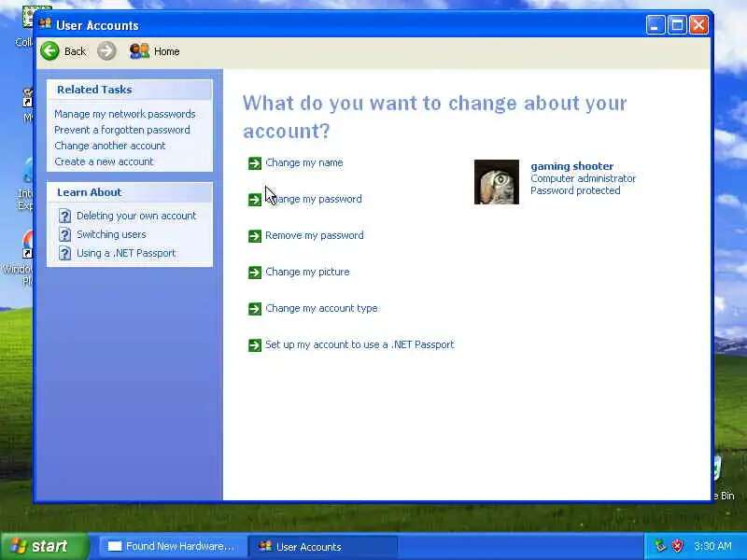Viewport: 747px width, 560px height.
Task: Click the Computer administrator text
Action: coord(583,178)
